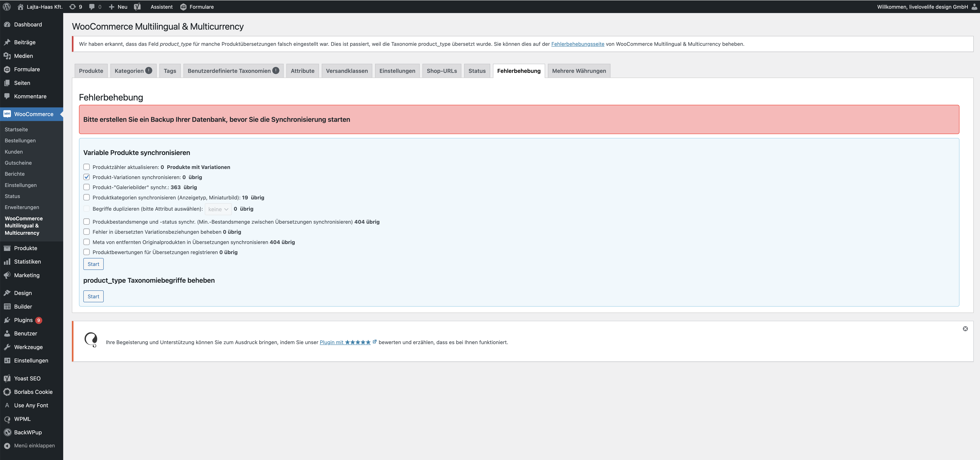Click the WordPress logo icon
The height and width of the screenshot is (460, 980).
7,7
